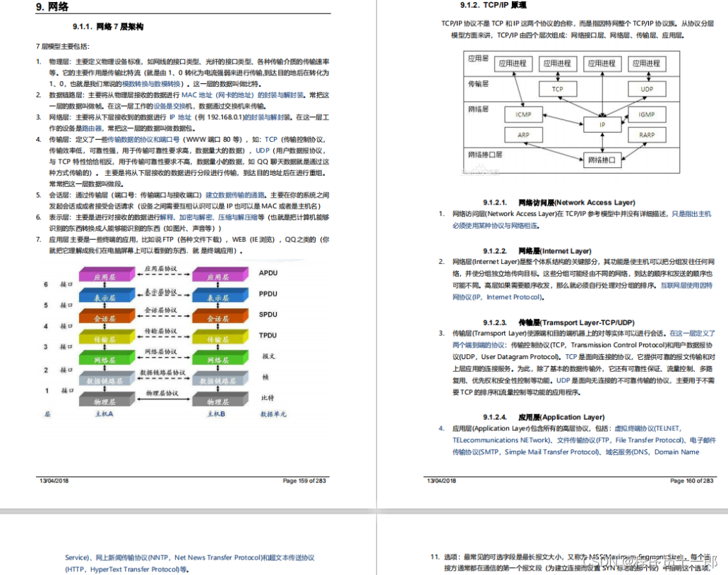728x575 pixels.
Task: Click the "应用层协议" dashed arrow label
Action: tap(161, 268)
